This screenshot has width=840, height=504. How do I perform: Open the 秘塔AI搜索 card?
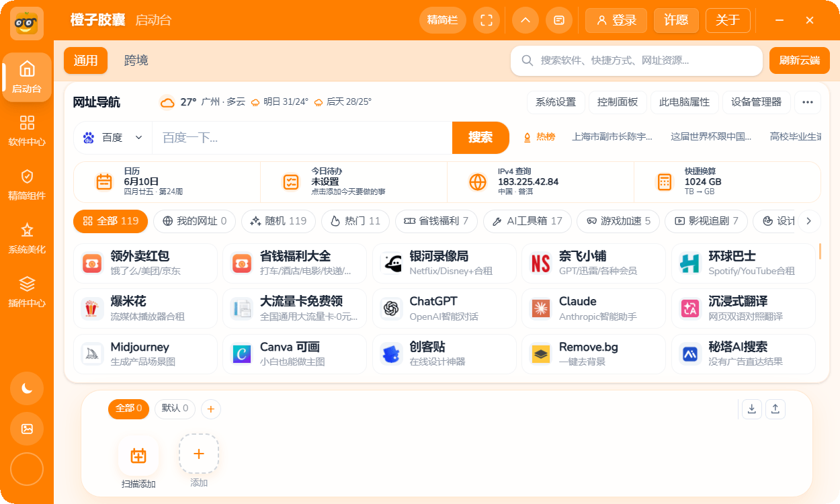tap(743, 354)
